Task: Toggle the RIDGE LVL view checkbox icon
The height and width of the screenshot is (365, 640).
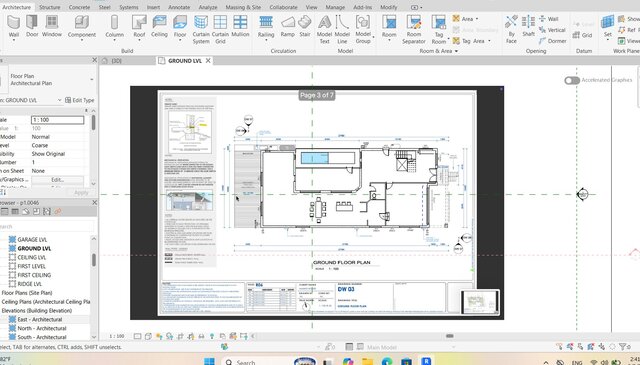Action: click(x=12, y=284)
